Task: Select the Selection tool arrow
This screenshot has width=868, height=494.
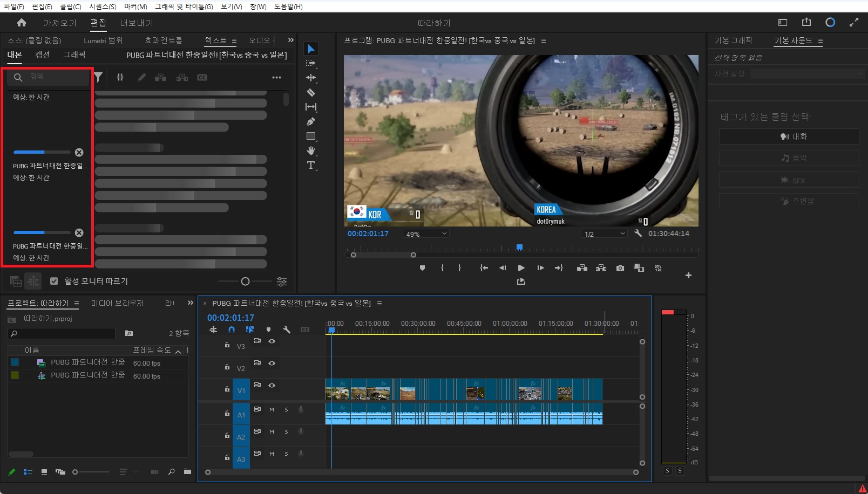Action: (x=311, y=49)
